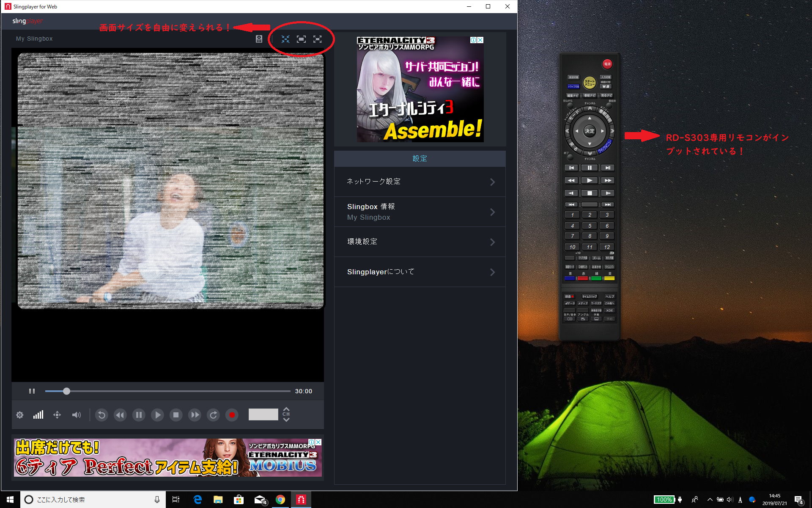Toggle the volume speaker icon
The width and height of the screenshot is (812, 508).
point(76,415)
